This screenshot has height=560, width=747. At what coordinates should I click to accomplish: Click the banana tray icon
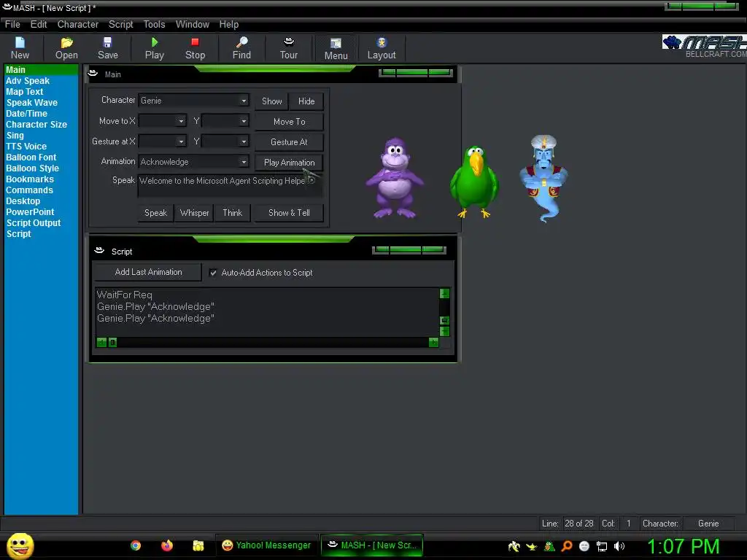point(514,546)
